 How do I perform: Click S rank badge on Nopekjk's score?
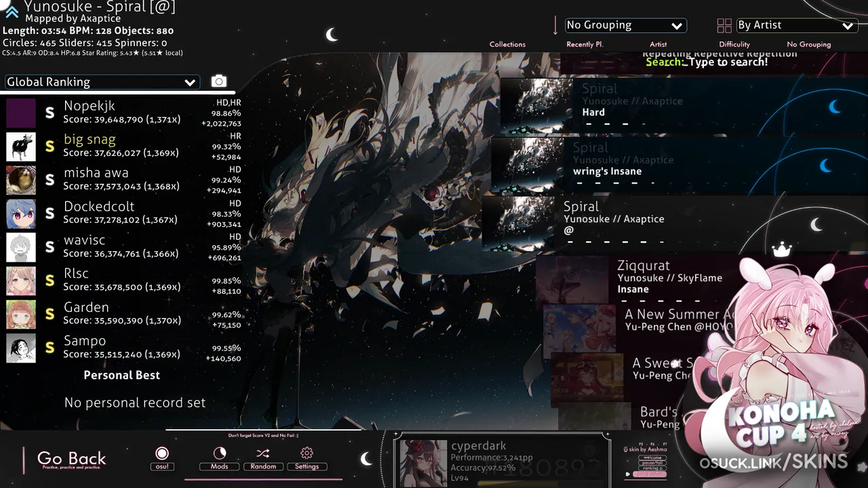[50, 113]
